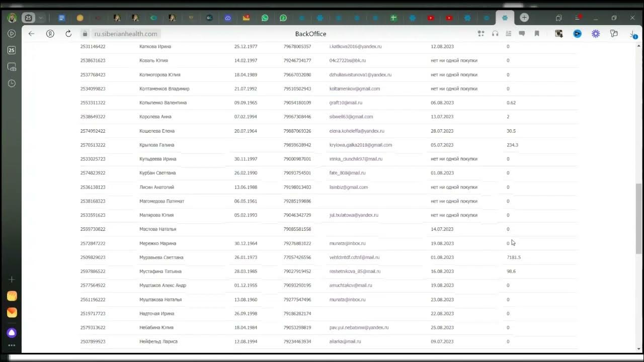Switch to the purple cloud tab
Image resolution: width=644 pixels, height=362 pixels.
coord(228,18)
